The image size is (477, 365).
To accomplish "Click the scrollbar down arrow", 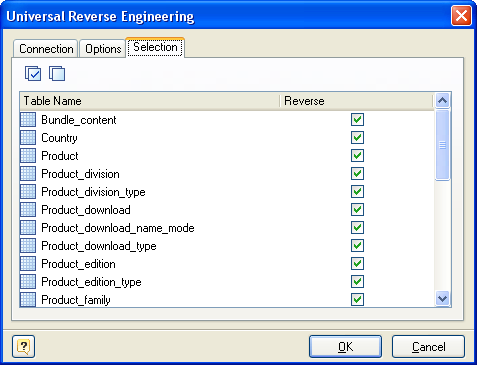I will 443,298.
